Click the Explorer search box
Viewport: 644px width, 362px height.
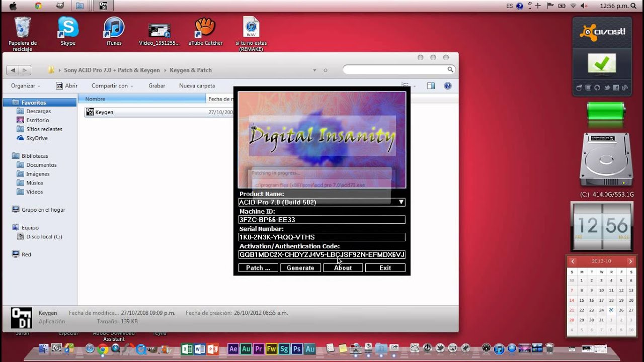pos(398,70)
